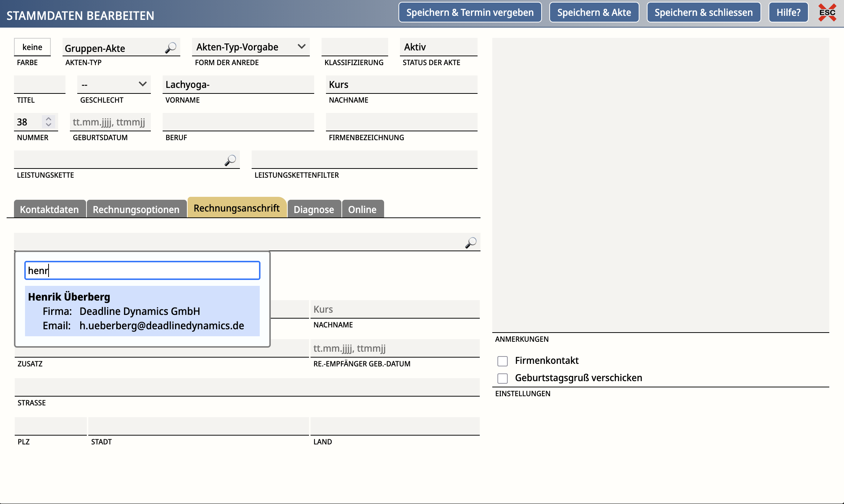The height and width of the screenshot is (504, 844).
Task: Open the Status der Akte field
Action: [438, 47]
